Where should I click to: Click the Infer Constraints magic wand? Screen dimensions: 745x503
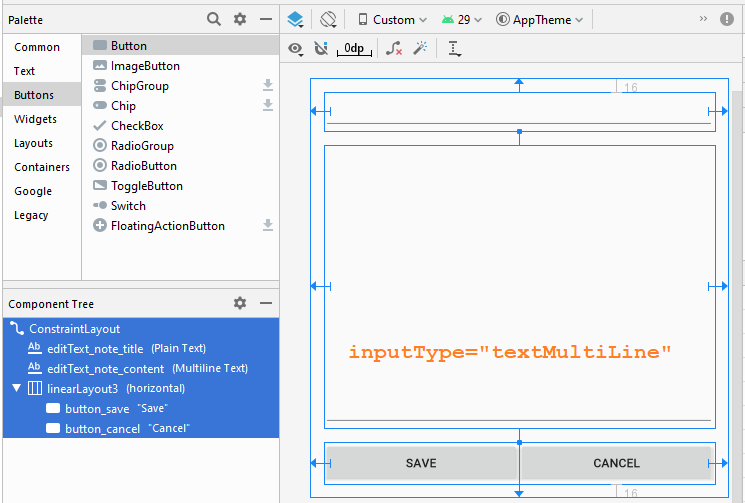click(x=420, y=48)
